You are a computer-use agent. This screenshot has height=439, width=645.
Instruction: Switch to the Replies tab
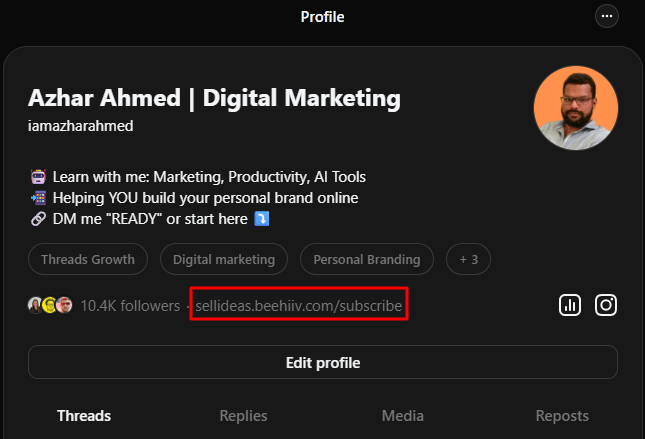click(x=244, y=416)
